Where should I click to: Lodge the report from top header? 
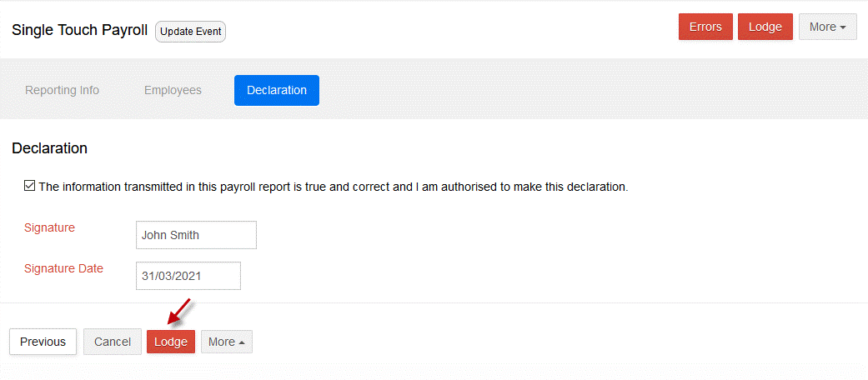coord(765,27)
